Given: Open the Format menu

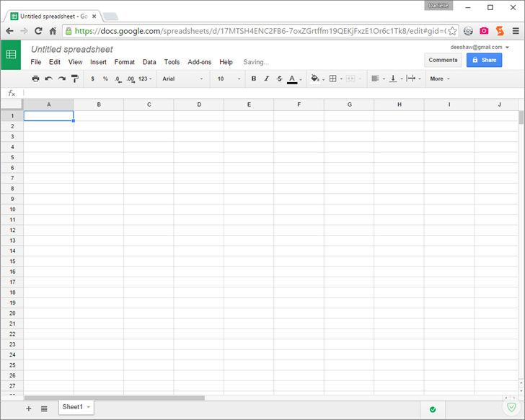Looking at the screenshot, I should (125, 62).
